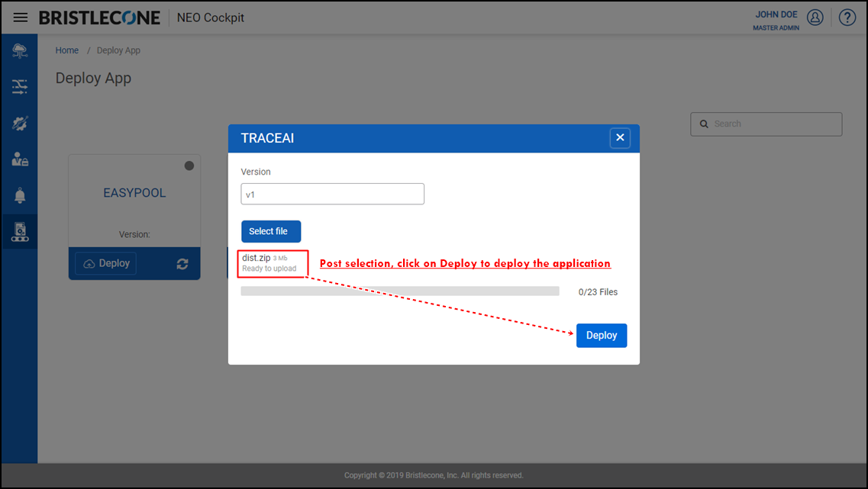Click the refresh icon on EASYPOOL card

click(182, 264)
